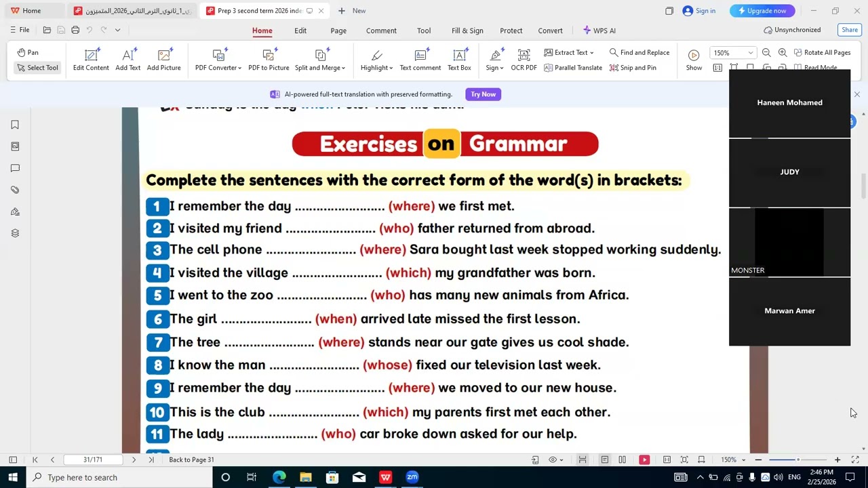Open the comments sidebar panel

[x=15, y=168]
